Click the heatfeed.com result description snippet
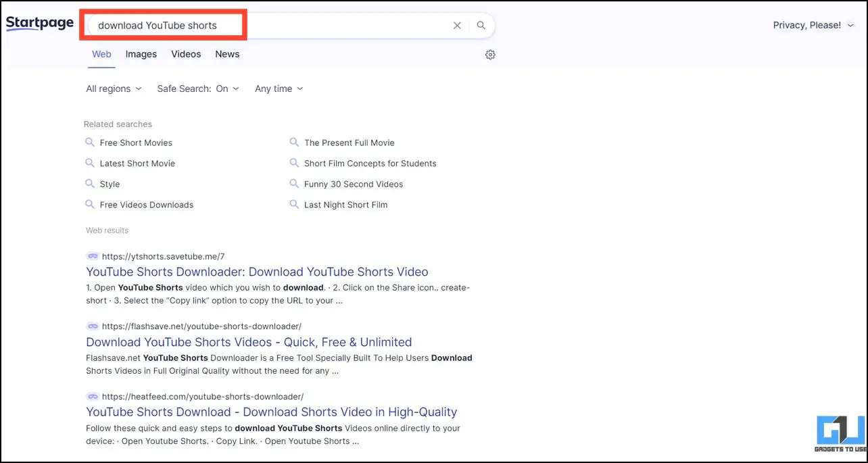This screenshot has width=868, height=463. [273, 435]
